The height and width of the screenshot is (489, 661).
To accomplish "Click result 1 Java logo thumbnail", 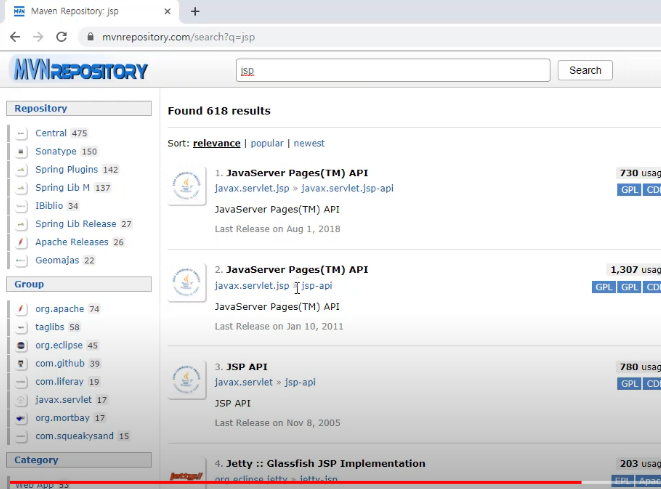I will 187,185.
